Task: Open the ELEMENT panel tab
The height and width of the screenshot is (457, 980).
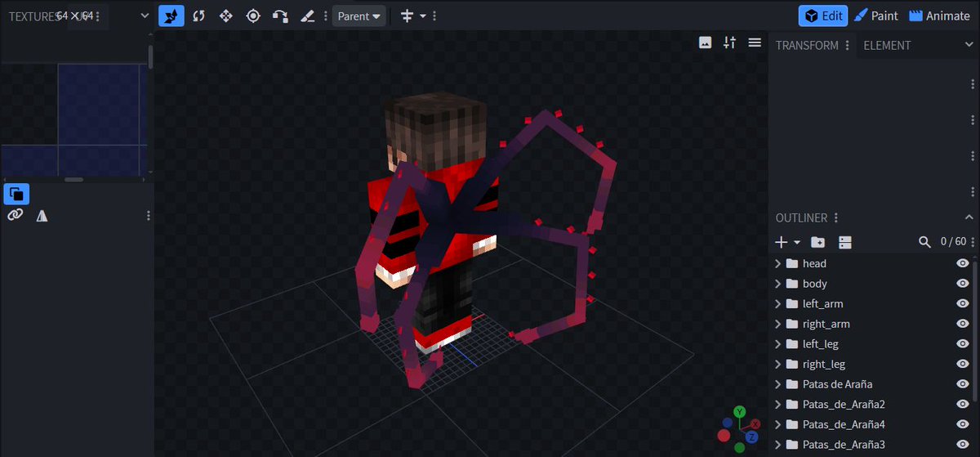Action: point(887,46)
